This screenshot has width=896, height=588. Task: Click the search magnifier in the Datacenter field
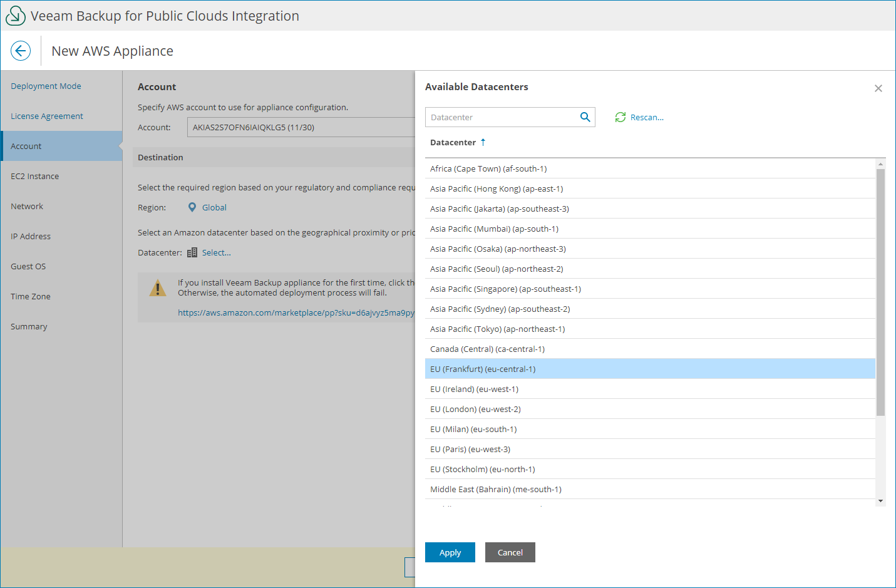(585, 117)
